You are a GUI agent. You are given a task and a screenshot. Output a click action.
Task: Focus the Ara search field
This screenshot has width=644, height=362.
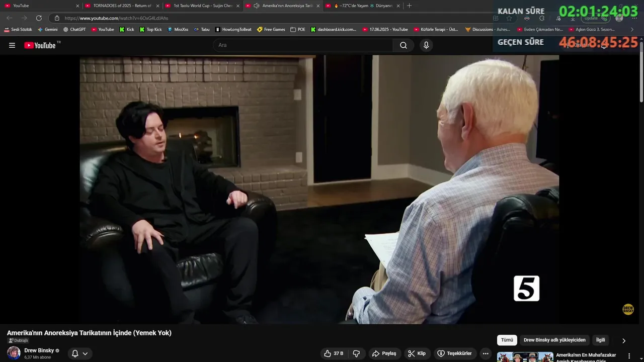(303, 45)
